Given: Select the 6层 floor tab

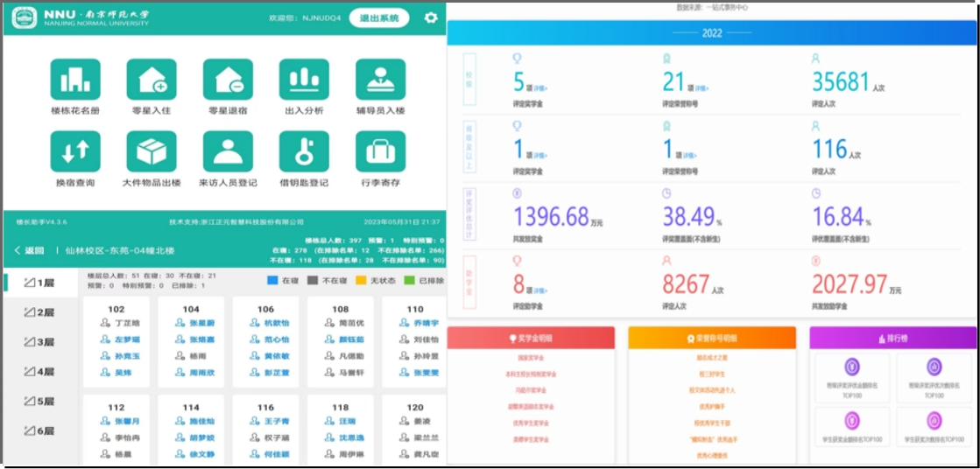Looking at the screenshot, I should point(40,431).
